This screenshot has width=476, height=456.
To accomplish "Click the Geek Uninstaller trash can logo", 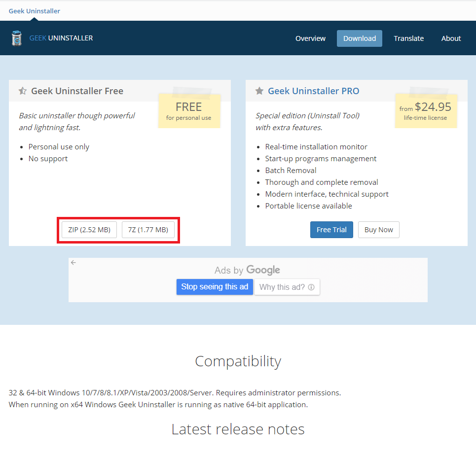I will tap(17, 38).
